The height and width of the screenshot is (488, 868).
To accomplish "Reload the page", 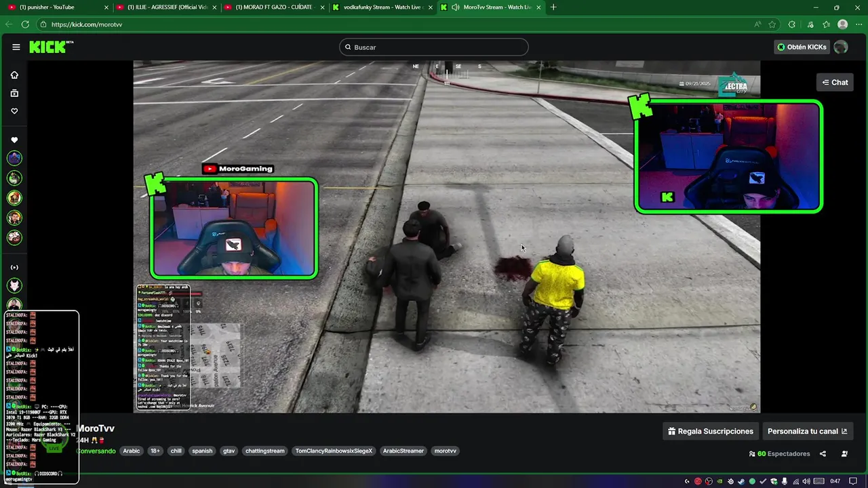I will [25, 24].
